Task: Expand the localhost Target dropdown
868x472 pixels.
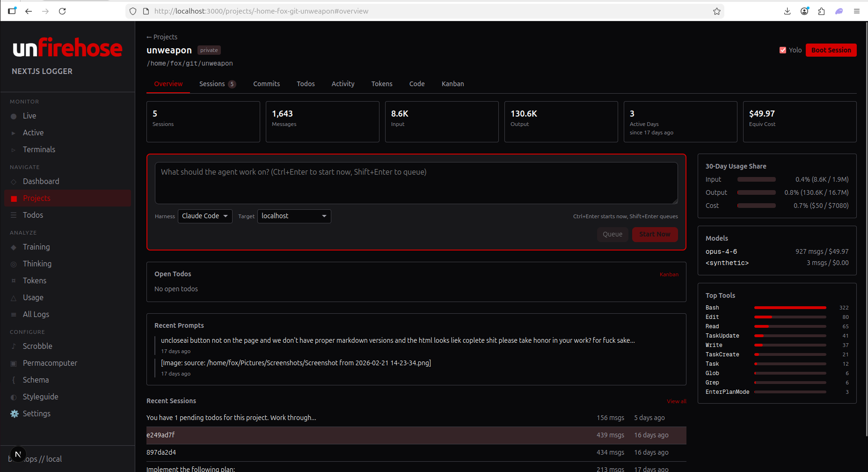Action: [x=294, y=216]
